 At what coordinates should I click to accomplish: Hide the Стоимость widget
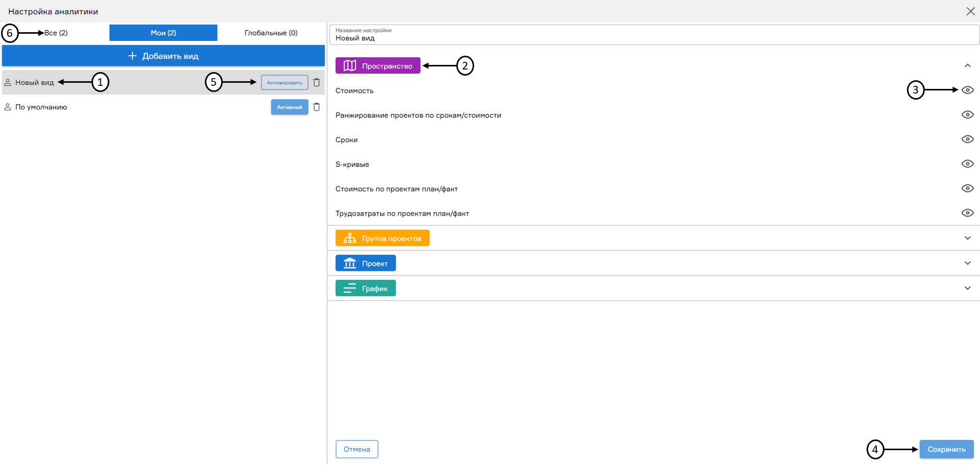pyautogui.click(x=968, y=90)
